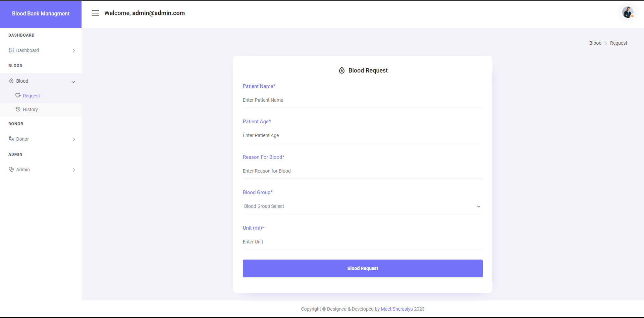The image size is (644, 318).
Task: Click the Blood breadcrumb link
Action: coord(595,43)
